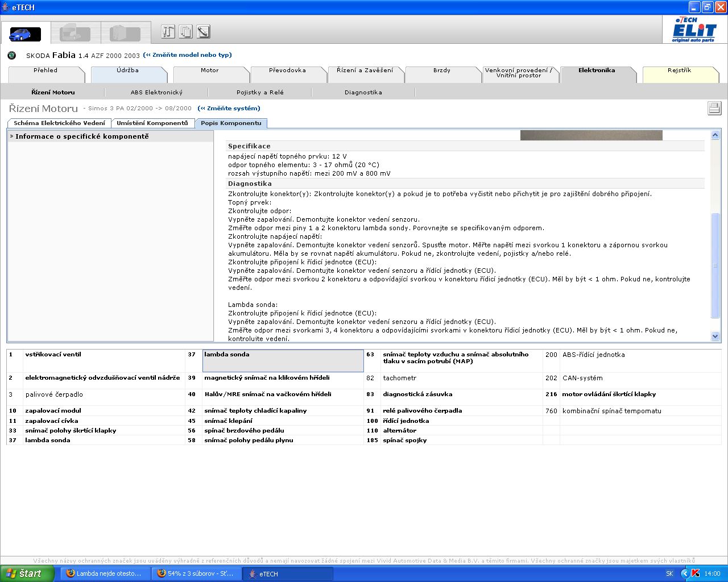This screenshot has height=582, width=728.
Task: Click the Skoda brand logo
Action: coord(12,55)
